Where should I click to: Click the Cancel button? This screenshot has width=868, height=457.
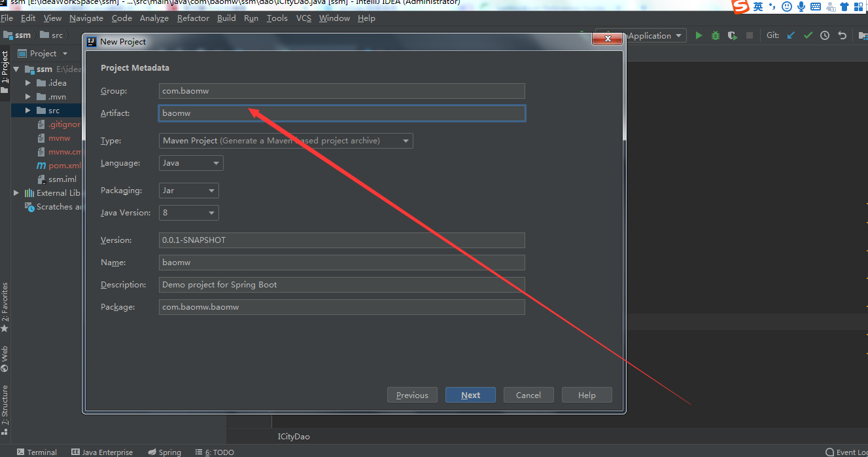529,395
